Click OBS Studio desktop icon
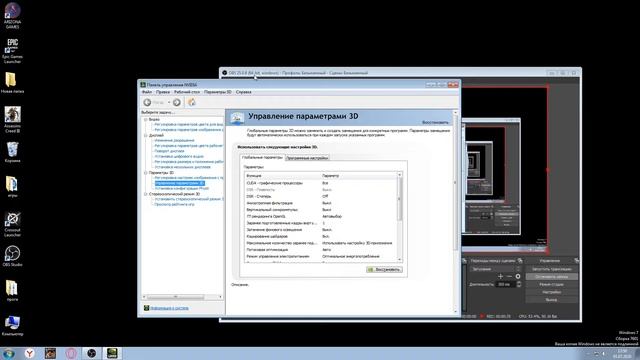The height and width of the screenshot is (360, 640). [12, 256]
